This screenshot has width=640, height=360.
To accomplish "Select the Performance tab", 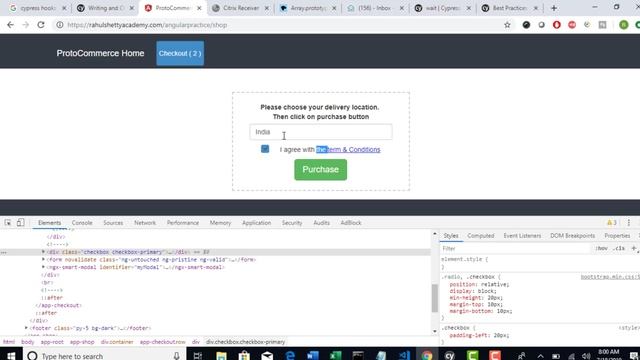I will point(183,223).
